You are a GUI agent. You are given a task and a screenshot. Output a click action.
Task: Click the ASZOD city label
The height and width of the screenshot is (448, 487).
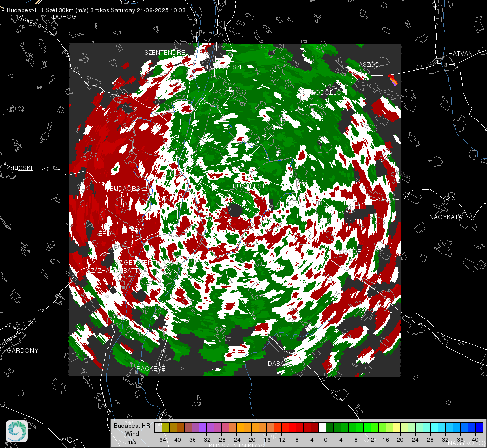(369, 64)
